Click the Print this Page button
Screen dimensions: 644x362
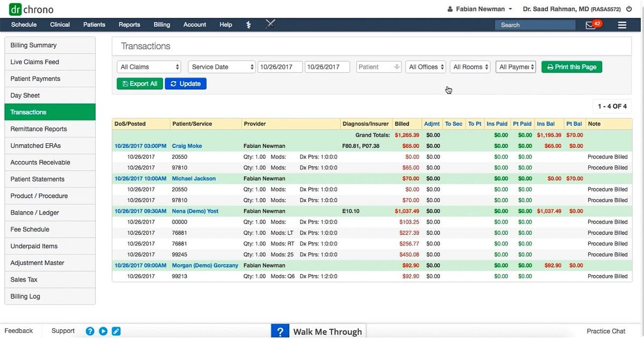click(572, 67)
